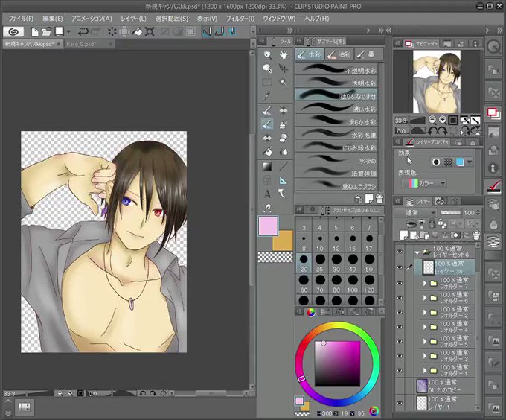Select the Eraser tool icon

pos(284,139)
